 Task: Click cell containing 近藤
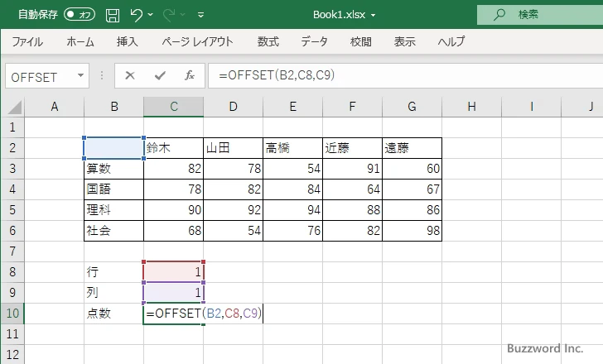pyautogui.click(x=352, y=148)
